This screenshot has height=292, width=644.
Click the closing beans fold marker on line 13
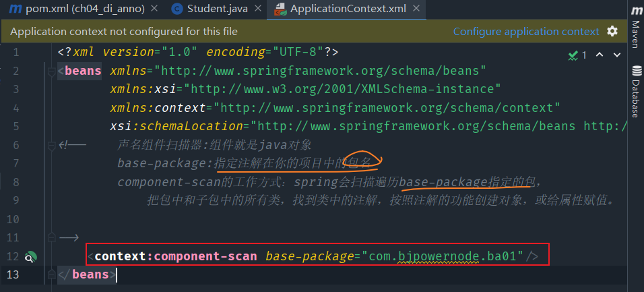pyautogui.click(x=51, y=274)
